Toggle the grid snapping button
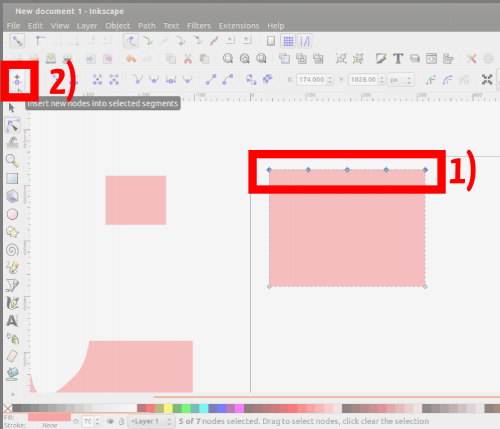This screenshot has height=429, width=500. 288,41
